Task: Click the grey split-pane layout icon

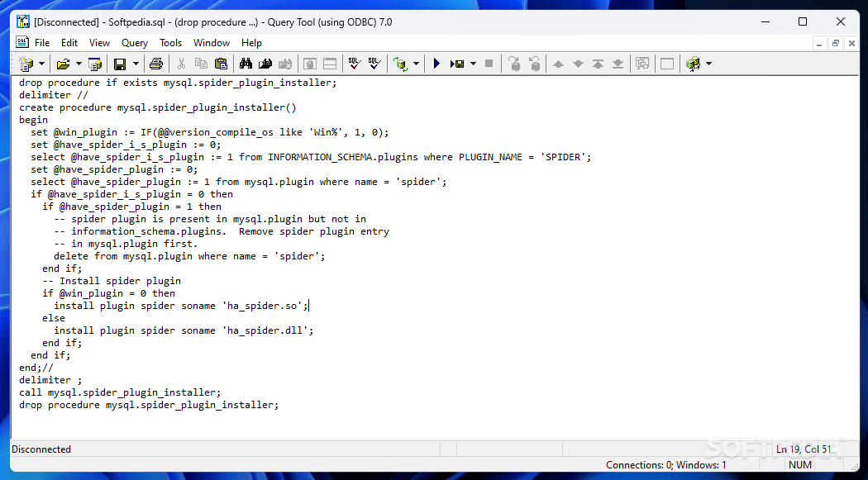Action: 330,64
